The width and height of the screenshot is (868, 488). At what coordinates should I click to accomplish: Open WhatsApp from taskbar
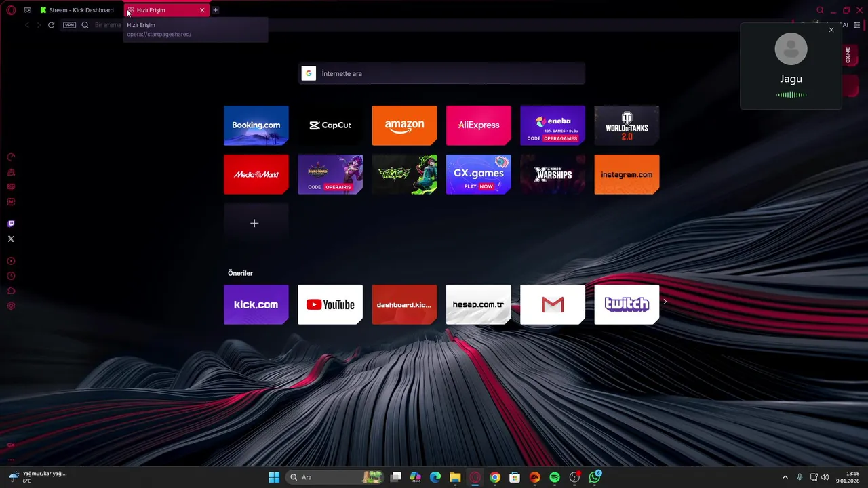point(595,477)
